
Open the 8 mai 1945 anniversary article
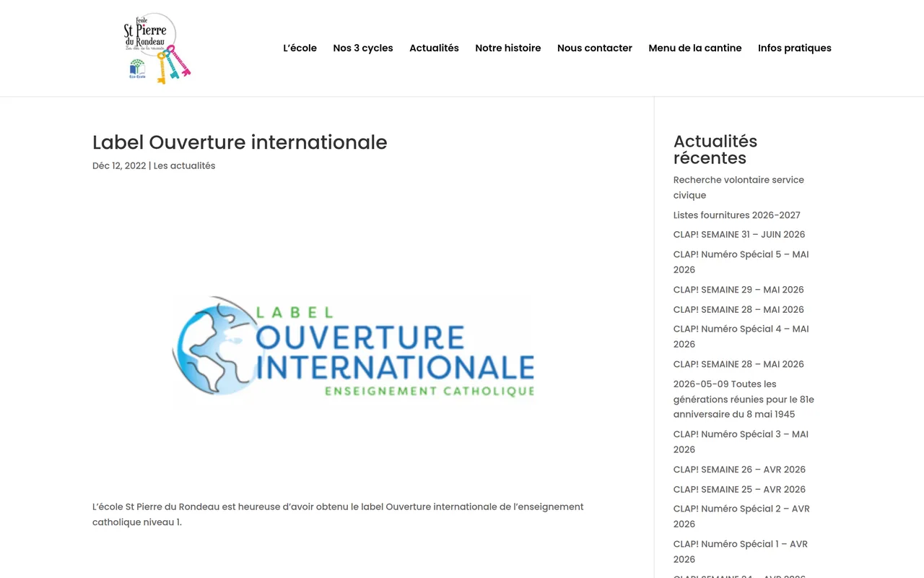click(744, 399)
